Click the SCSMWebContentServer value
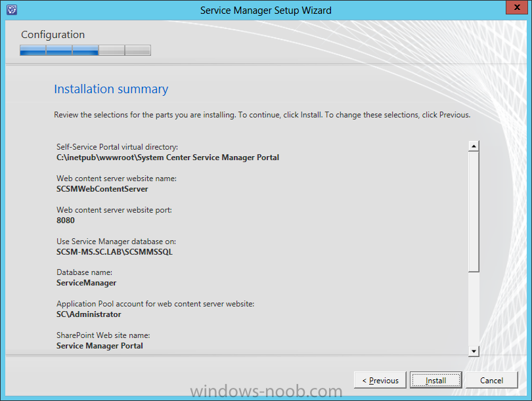 coord(102,189)
